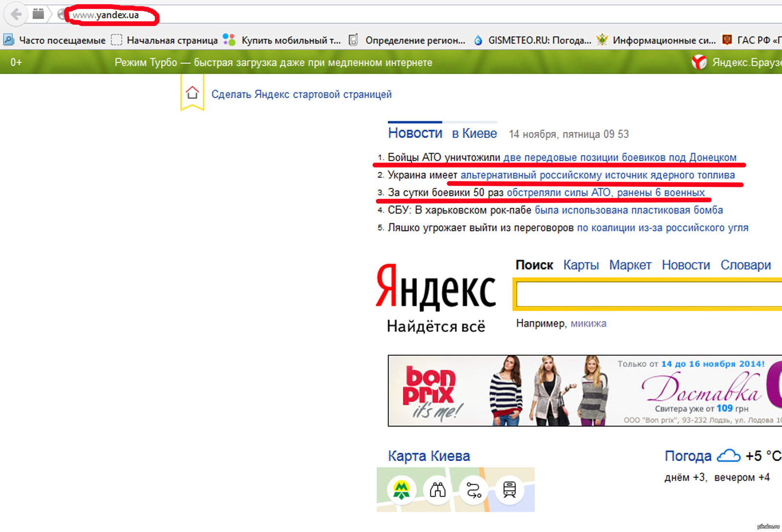Open the Начальная страница bookmark

pyautogui.click(x=164, y=40)
